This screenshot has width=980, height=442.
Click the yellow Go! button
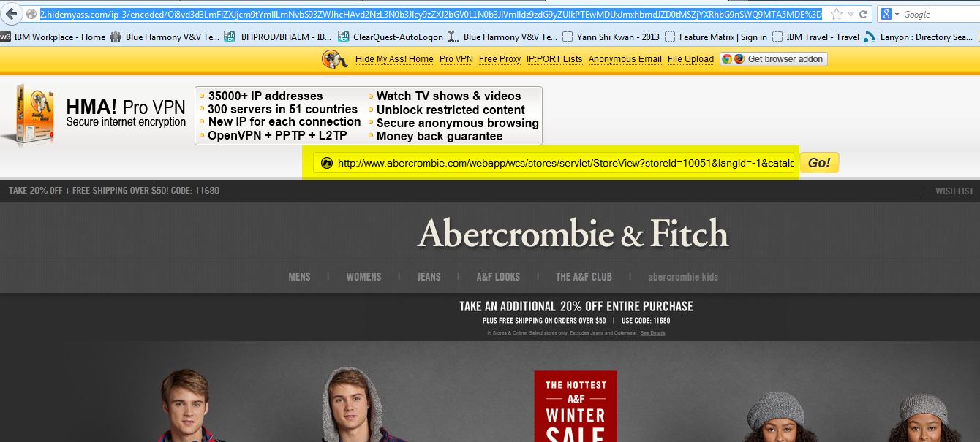[x=819, y=163]
